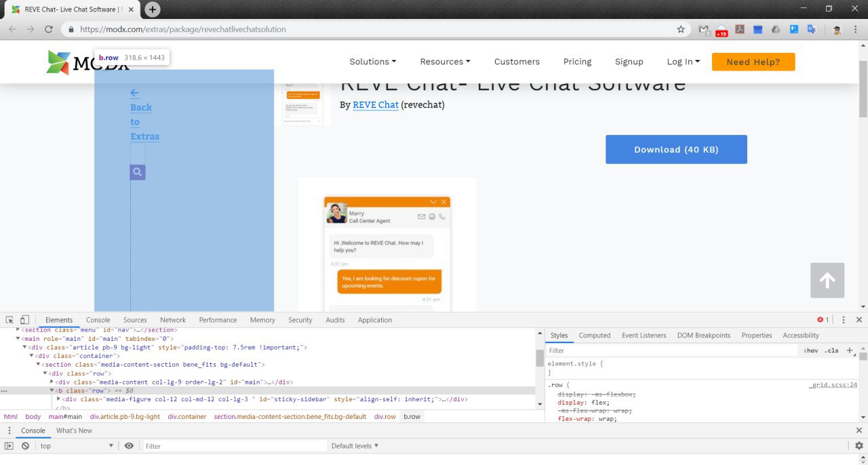Click the Google Drive extension icon

coord(776,29)
